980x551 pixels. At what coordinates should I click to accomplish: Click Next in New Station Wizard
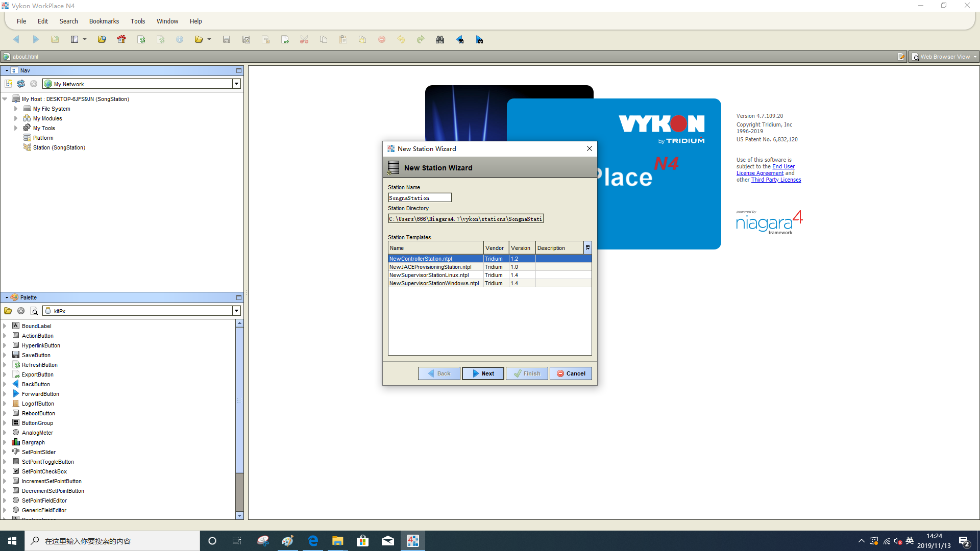[x=483, y=373]
